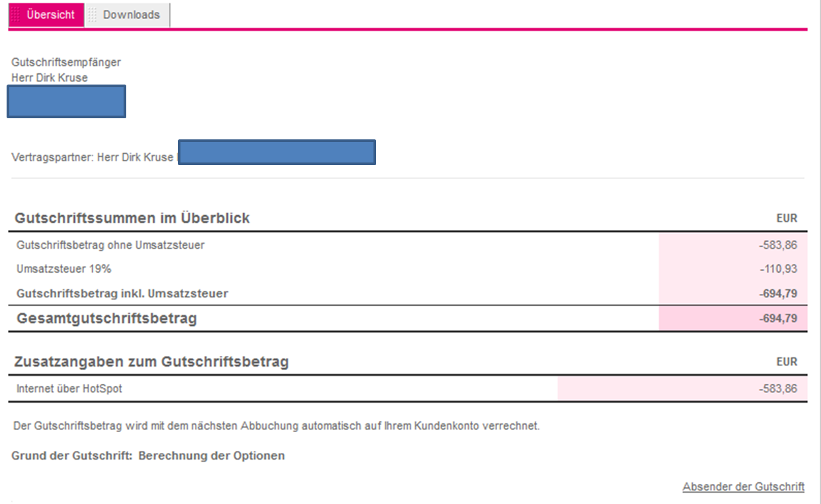Select the Internet über HotSpot row label

click(x=69, y=388)
